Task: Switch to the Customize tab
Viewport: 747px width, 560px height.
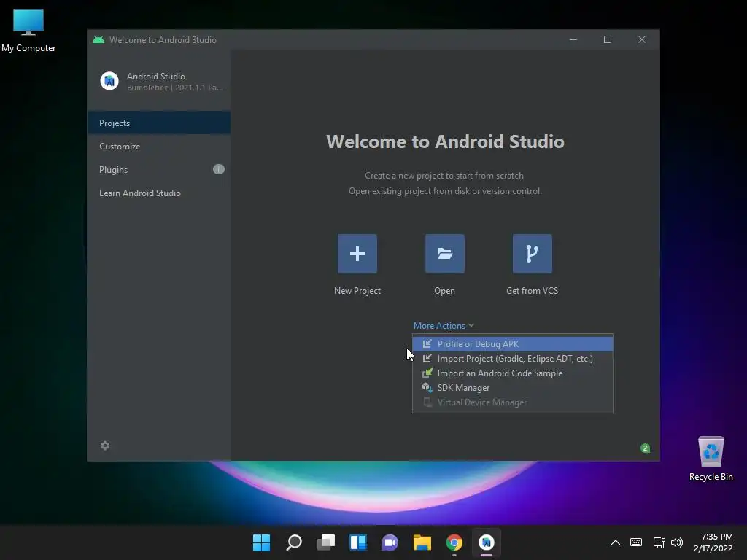Action: pyautogui.click(x=158, y=146)
